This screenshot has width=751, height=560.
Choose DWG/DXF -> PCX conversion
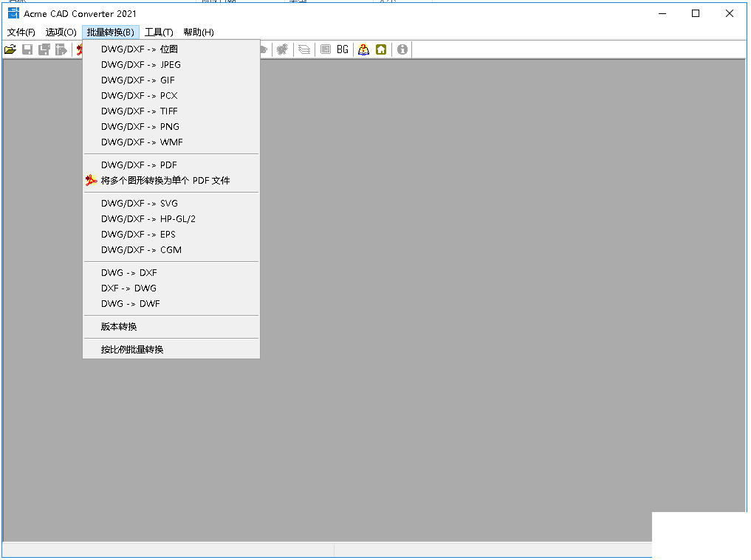pyautogui.click(x=171, y=96)
